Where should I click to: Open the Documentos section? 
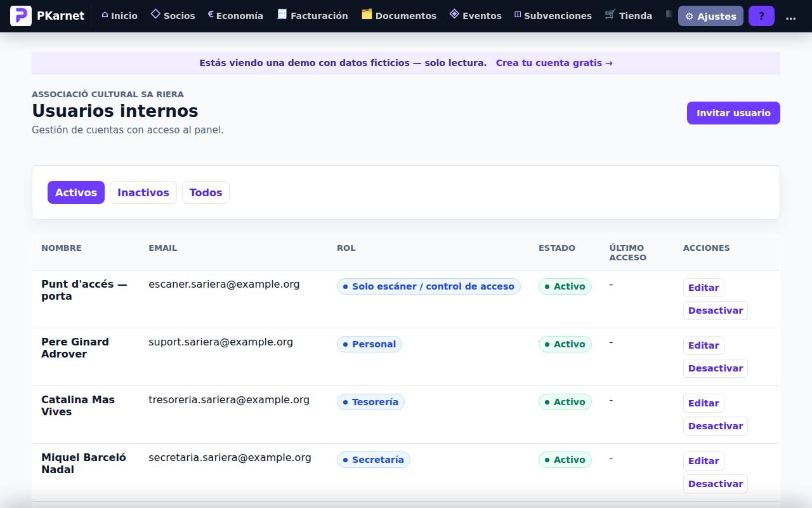(398, 16)
